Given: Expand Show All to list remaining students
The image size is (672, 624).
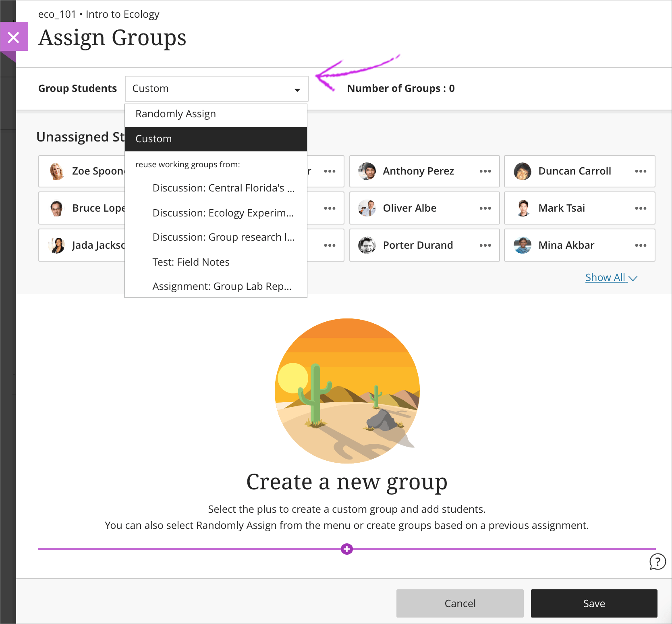Looking at the screenshot, I should [x=611, y=277].
